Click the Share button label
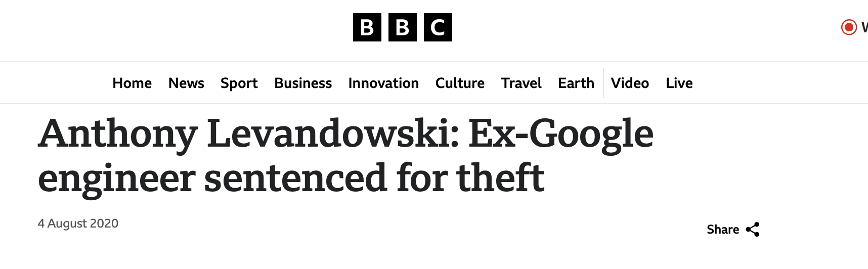868x269 pixels. 723,230
